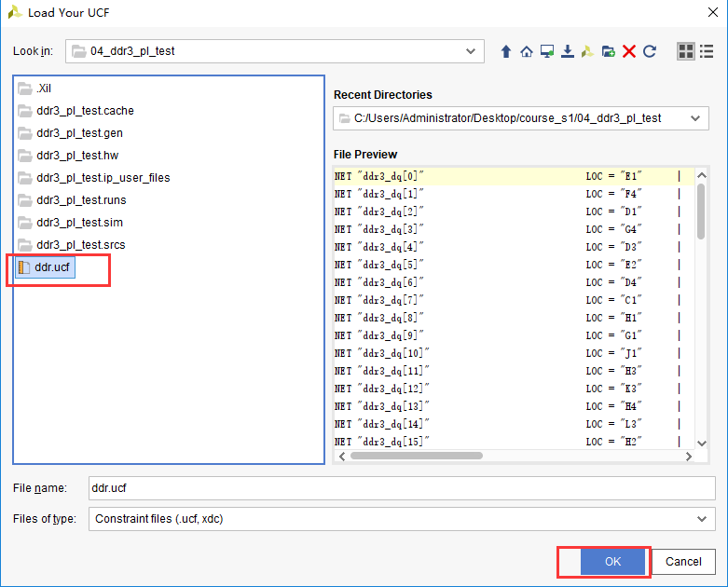Open the Look in dropdown
The height and width of the screenshot is (587, 728).
point(471,51)
